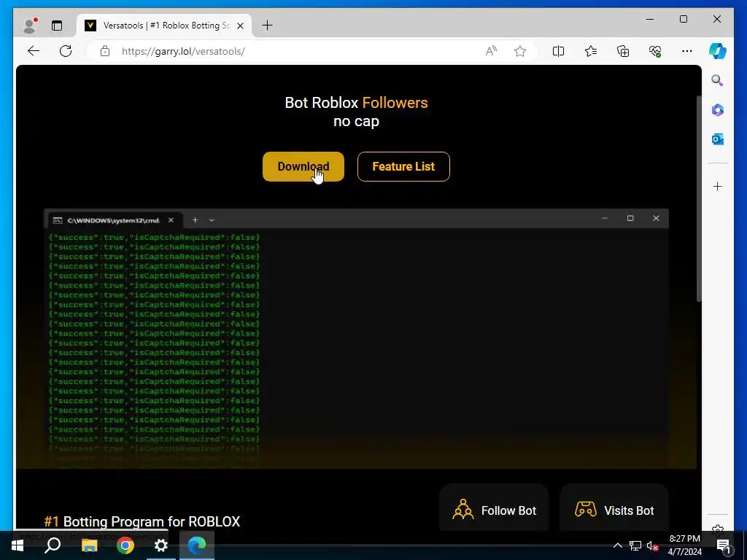This screenshot has width=747, height=560.
Task: Click the yellow Download button
Action: [303, 166]
